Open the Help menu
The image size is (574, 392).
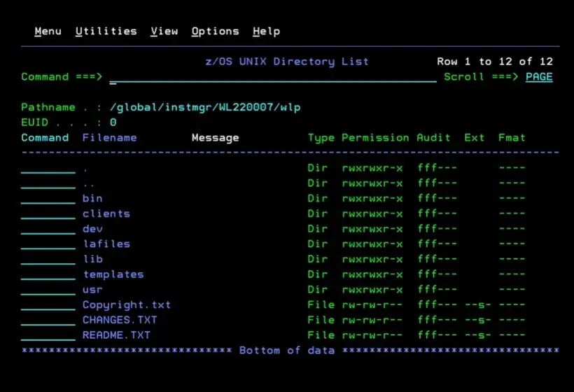point(266,31)
